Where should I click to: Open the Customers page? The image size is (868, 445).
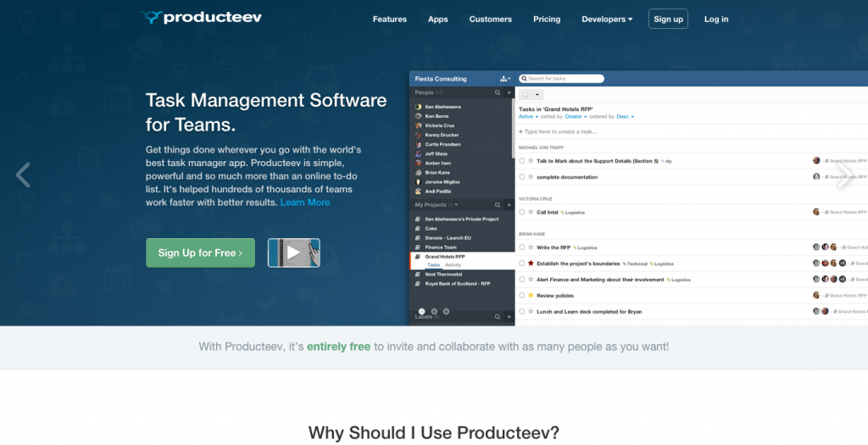click(x=491, y=19)
